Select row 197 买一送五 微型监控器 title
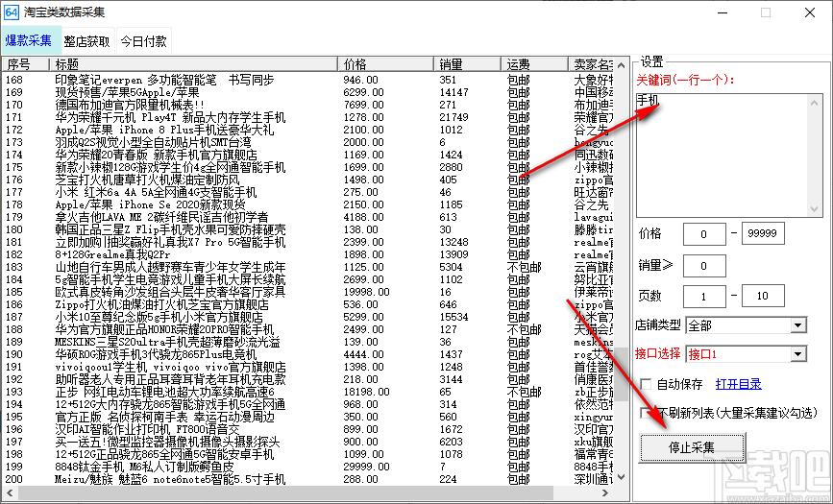 167,442
